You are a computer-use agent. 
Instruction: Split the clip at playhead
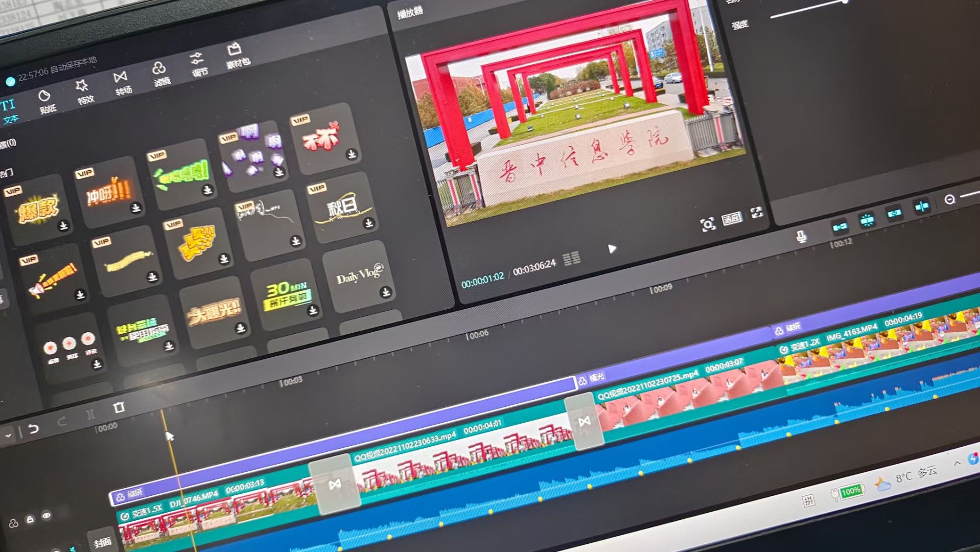coord(90,415)
